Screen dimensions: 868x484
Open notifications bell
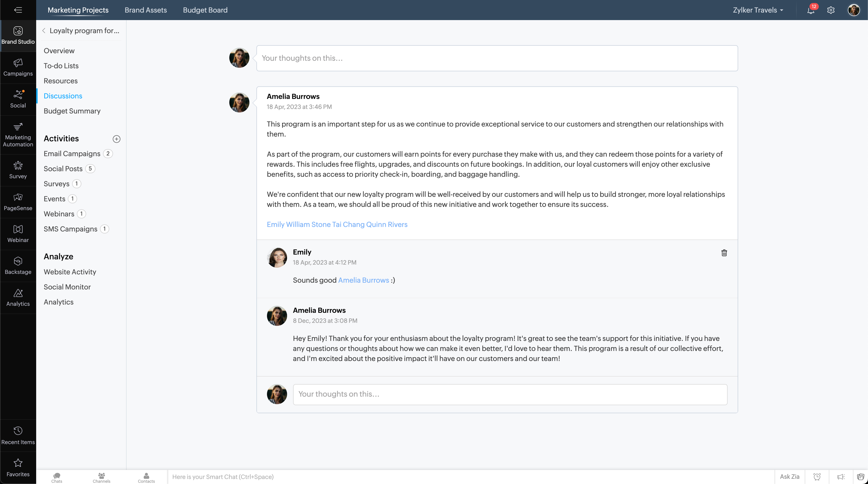pyautogui.click(x=810, y=10)
